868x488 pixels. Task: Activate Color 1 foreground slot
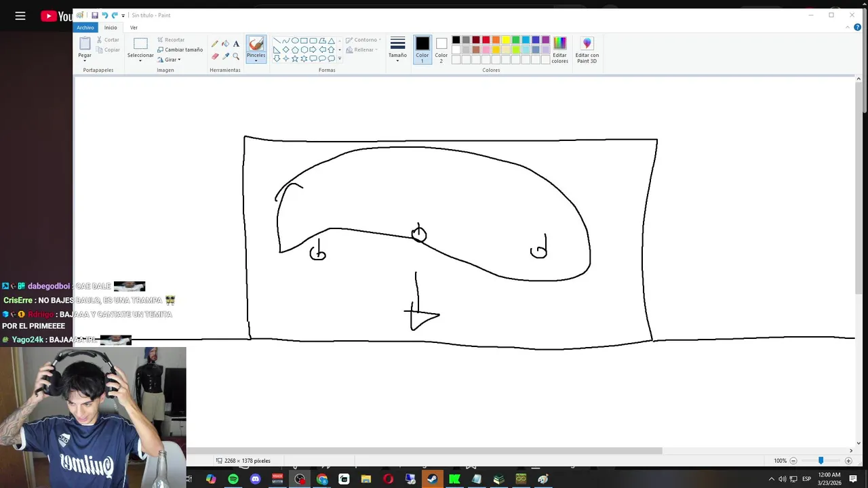422,49
